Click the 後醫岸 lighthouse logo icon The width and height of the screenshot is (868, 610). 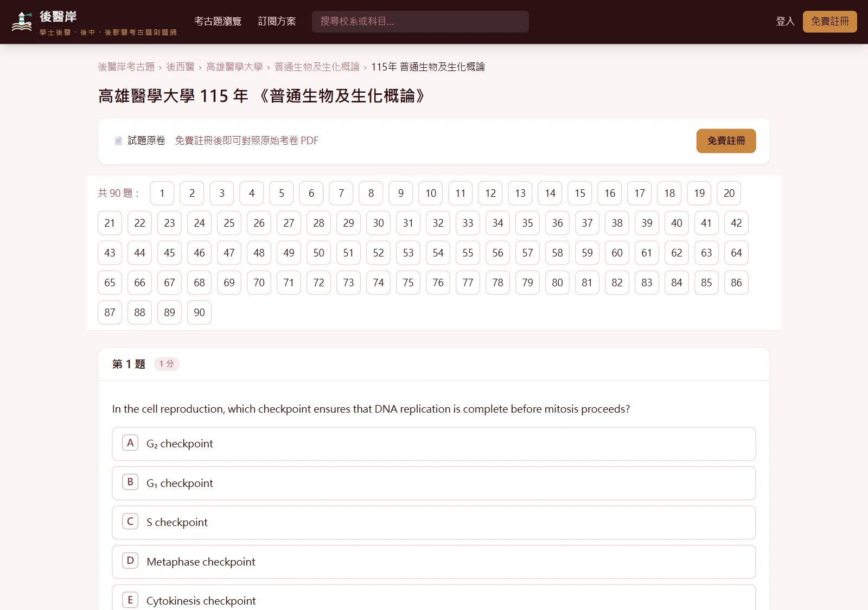coord(22,22)
